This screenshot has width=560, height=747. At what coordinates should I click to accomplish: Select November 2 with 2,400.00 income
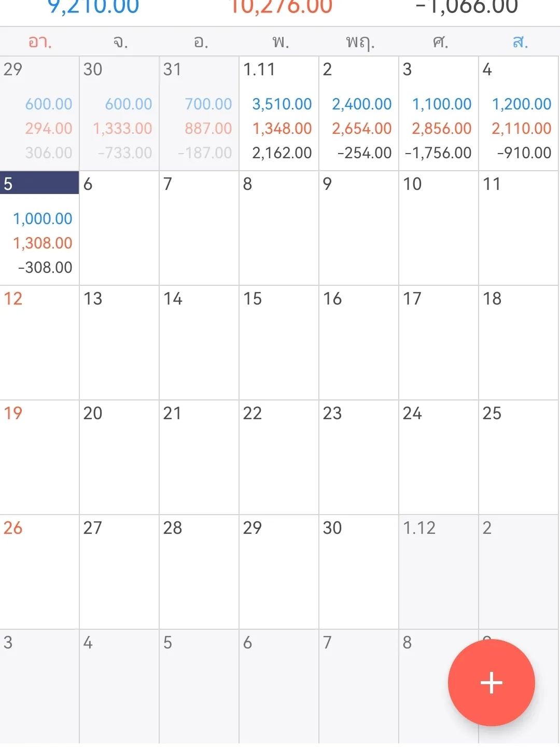click(x=359, y=113)
